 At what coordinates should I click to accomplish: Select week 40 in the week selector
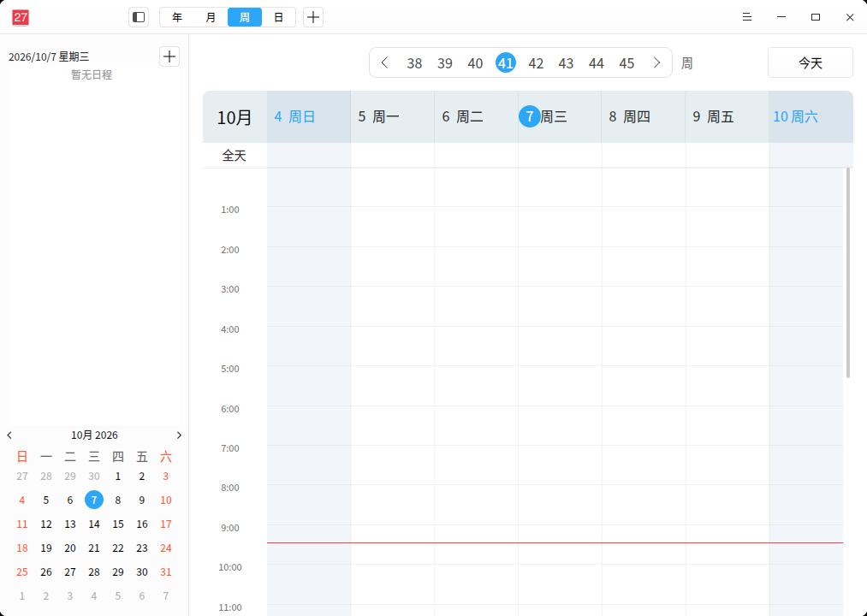point(475,63)
